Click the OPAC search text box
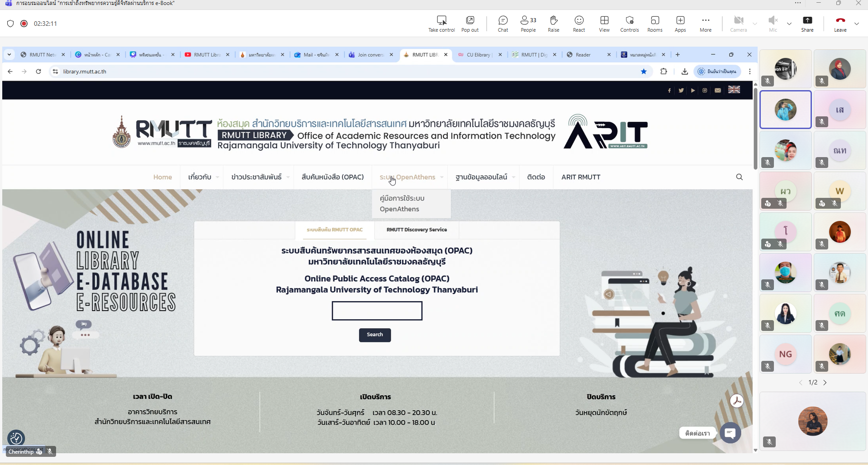Screen dimensions: 868x465 point(377,311)
